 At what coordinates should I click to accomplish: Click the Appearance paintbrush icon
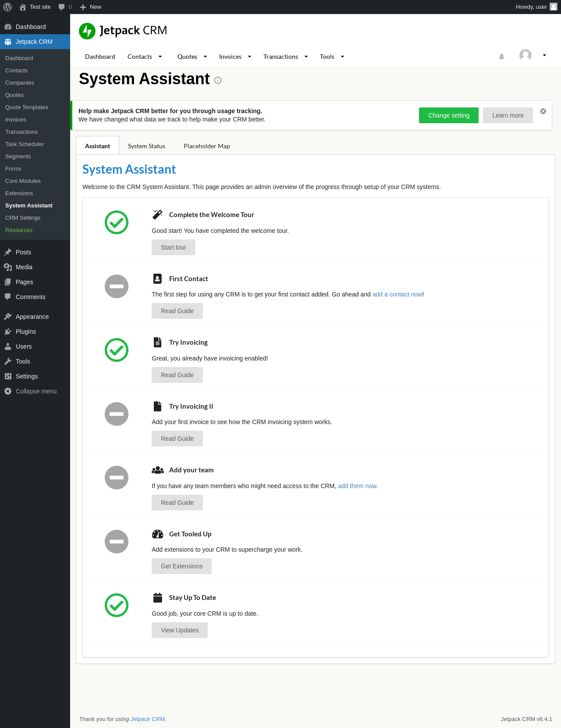[8, 317]
